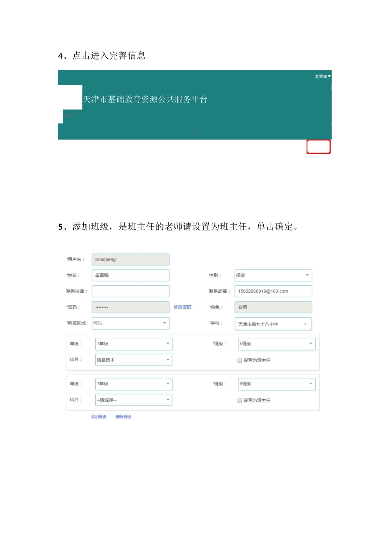Click the 添加班级 link
The image size is (392, 555).
coord(99,417)
